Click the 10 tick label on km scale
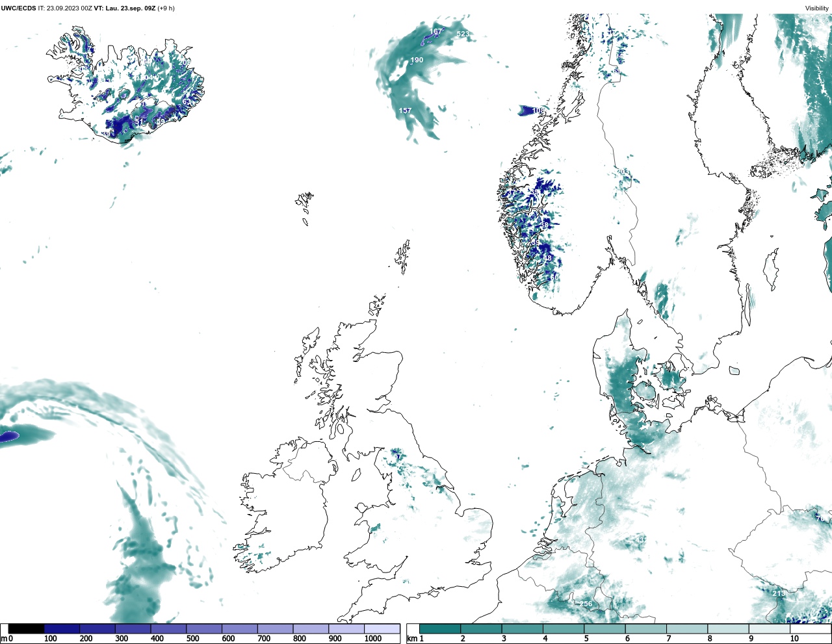The height and width of the screenshot is (644, 832). point(794,639)
